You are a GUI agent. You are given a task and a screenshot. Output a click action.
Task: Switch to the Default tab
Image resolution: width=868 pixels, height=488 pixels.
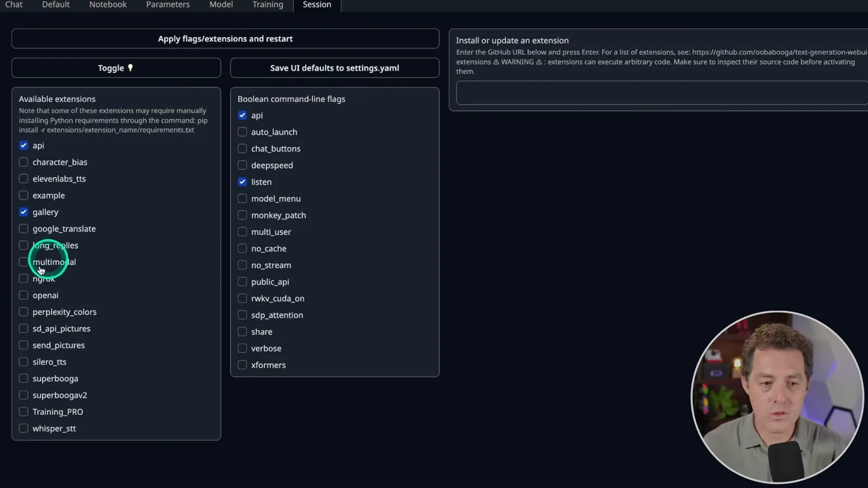coord(56,4)
